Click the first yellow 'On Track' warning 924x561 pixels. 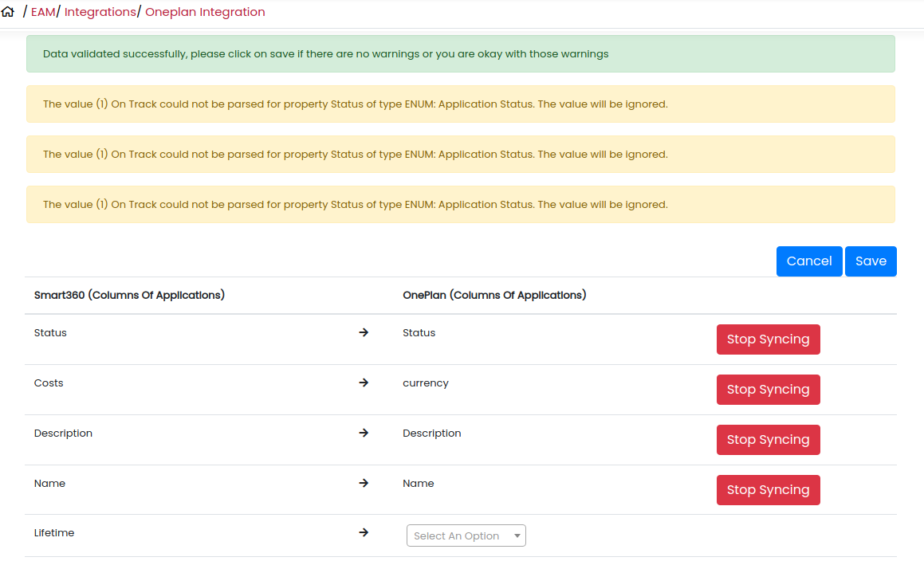tap(460, 104)
